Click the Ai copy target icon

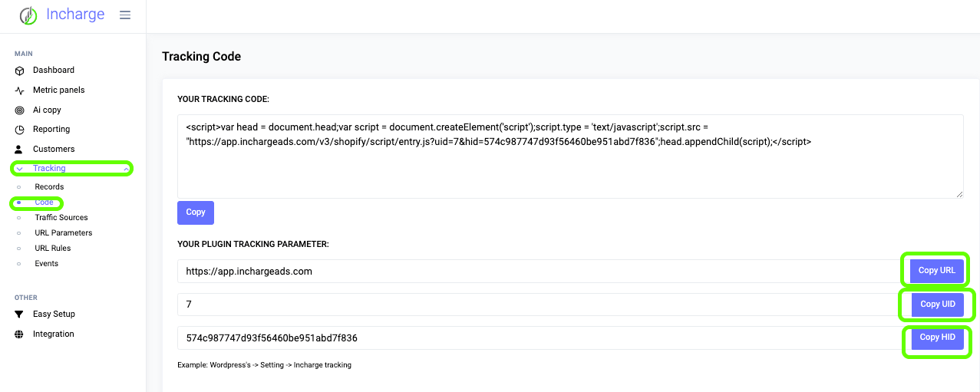20,110
